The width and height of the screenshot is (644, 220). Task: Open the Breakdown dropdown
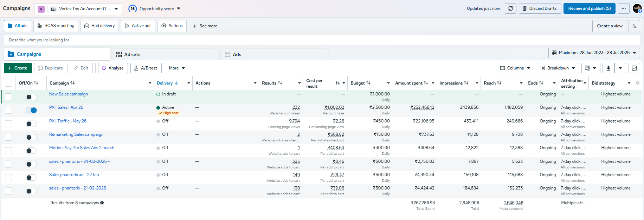pyautogui.click(x=558, y=68)
